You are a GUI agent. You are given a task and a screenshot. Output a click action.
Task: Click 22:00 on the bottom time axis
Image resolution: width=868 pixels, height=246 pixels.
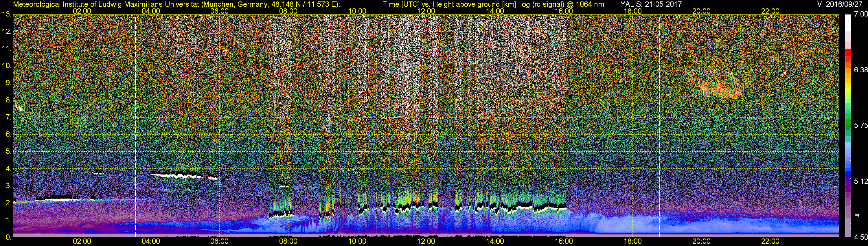(770, 242)
